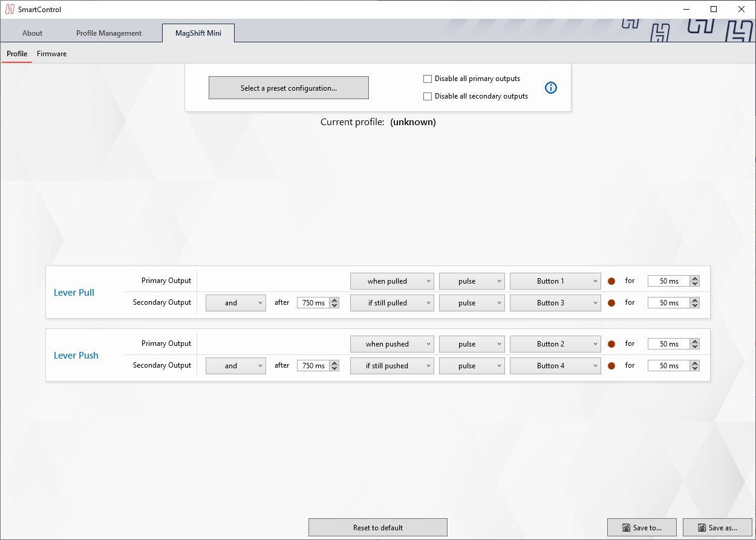Click the SmartControl app logo in title bar
Screen dimensions: 756x540
[10, 9]
